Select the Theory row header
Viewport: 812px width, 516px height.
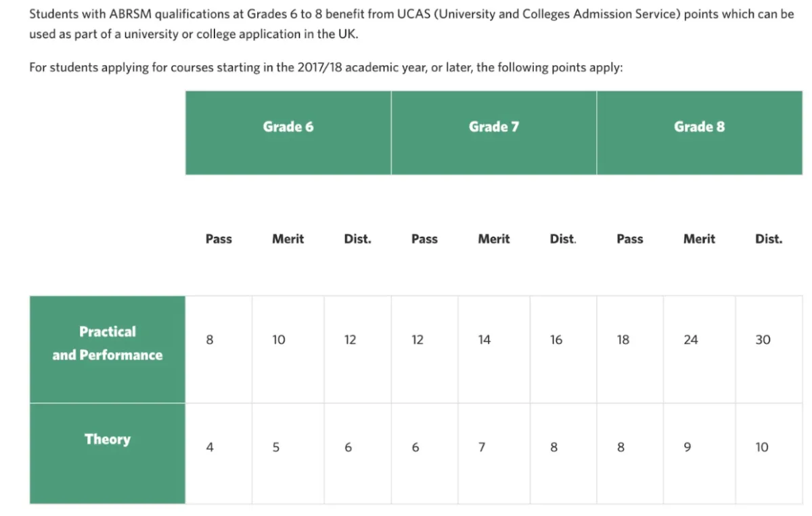108,454
